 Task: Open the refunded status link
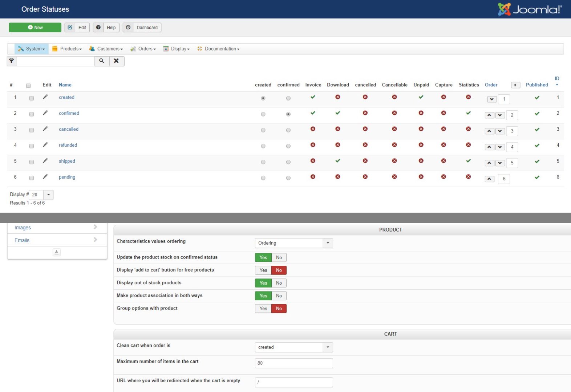tap(68, 145)
